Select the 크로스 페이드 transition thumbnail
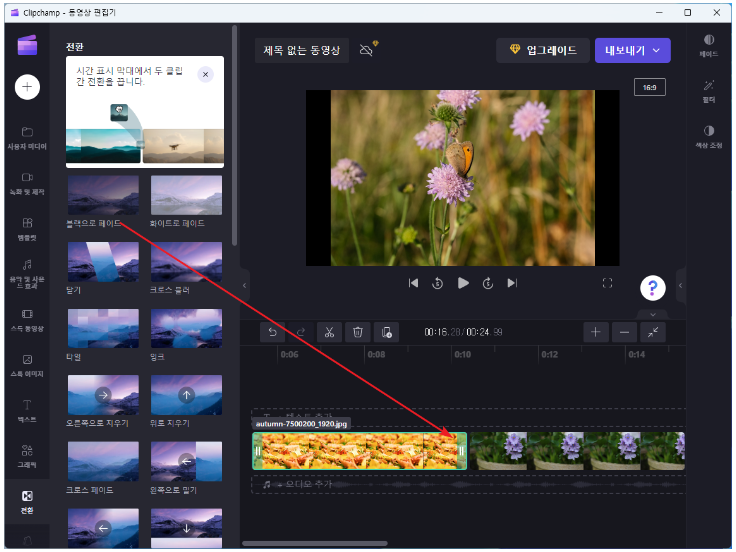This screenshot has width=736, height=552. pyautogui.click(x=103, y=461)
